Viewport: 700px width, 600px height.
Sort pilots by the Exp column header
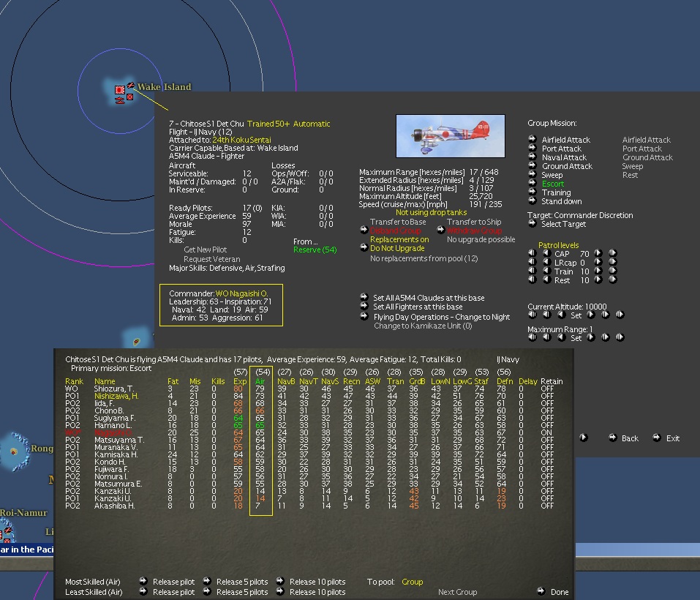(x=240, y=381)
